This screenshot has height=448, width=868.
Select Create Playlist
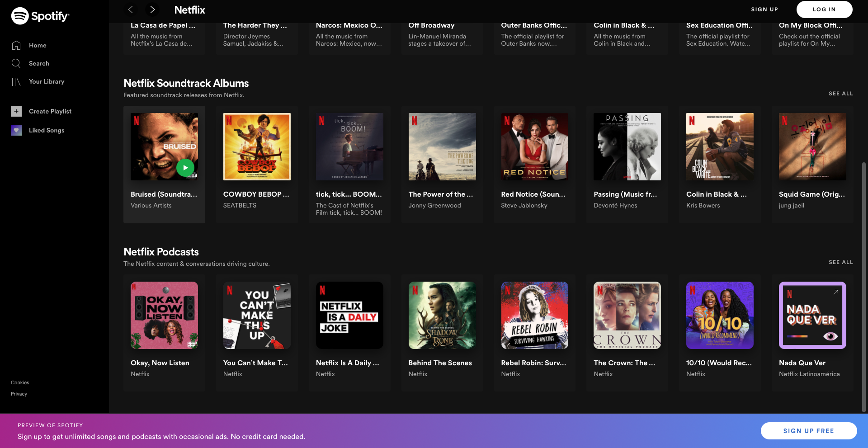pos(50,111)
